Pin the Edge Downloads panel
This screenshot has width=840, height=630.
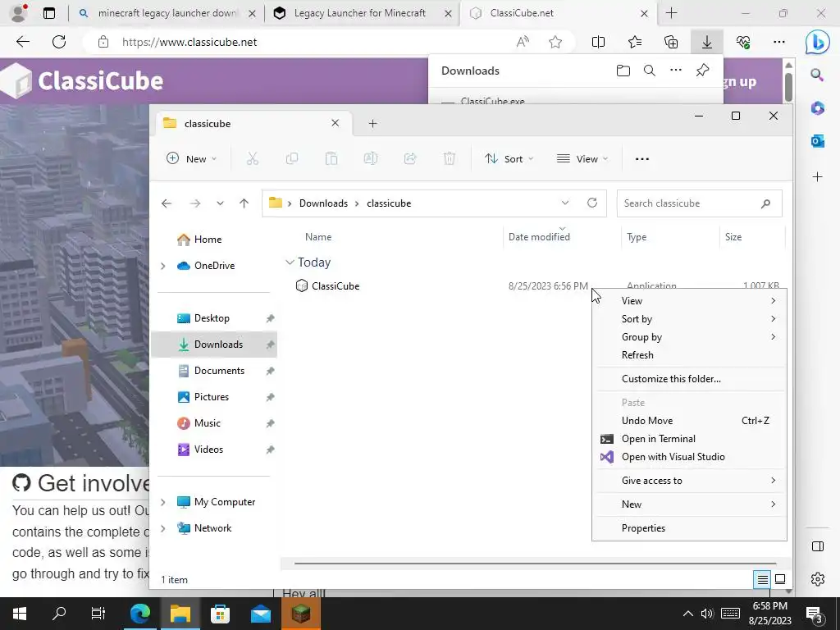click(702, 71)
